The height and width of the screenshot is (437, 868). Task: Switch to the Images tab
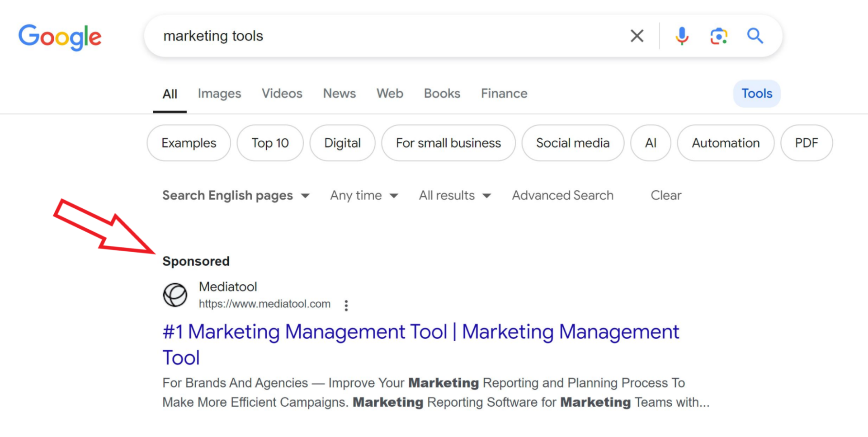(x=219, y=94)
